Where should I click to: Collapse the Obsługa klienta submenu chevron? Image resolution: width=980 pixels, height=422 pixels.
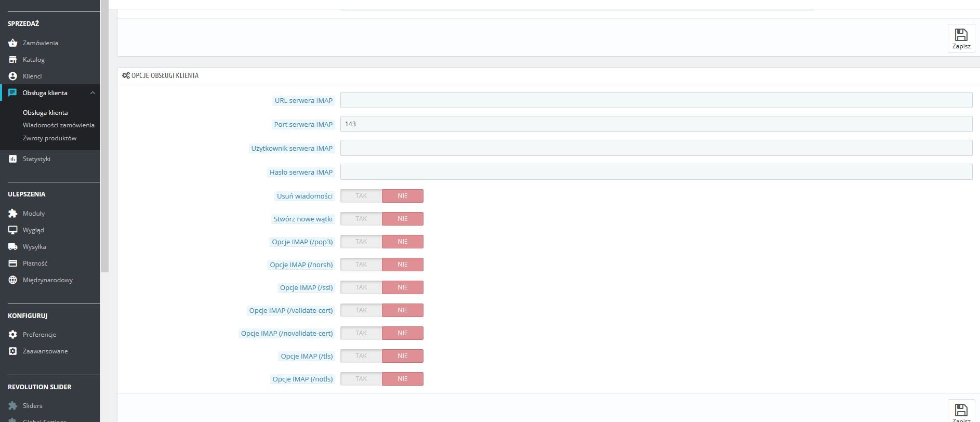click(x=92, y=93)
